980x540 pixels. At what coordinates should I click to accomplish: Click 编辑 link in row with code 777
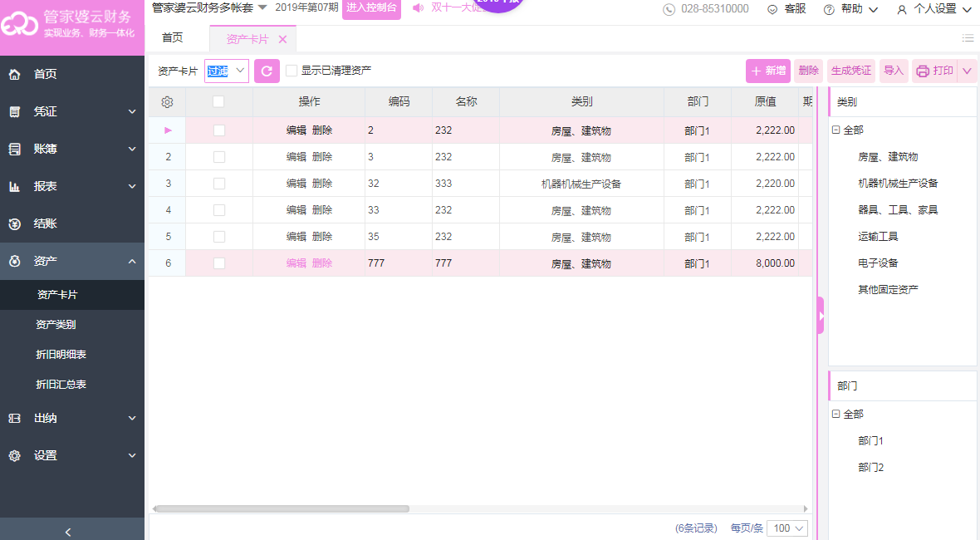[x=296, y=263]
